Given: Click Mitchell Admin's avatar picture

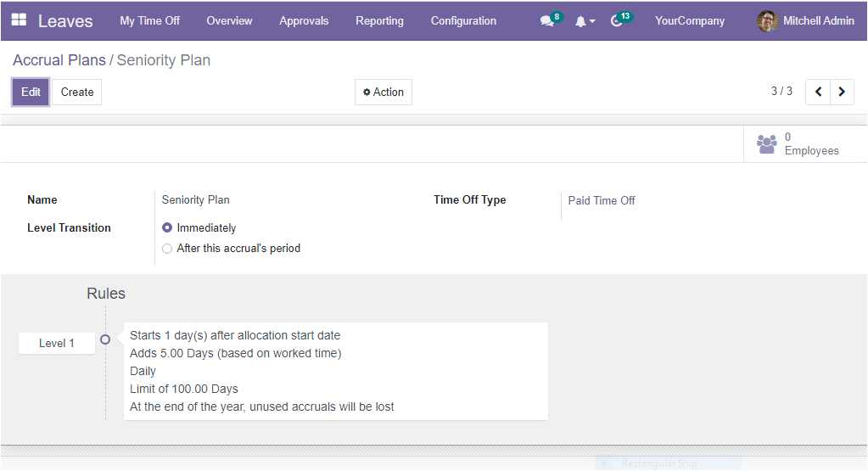Looking at the screenshot, I should pos(767,21).
